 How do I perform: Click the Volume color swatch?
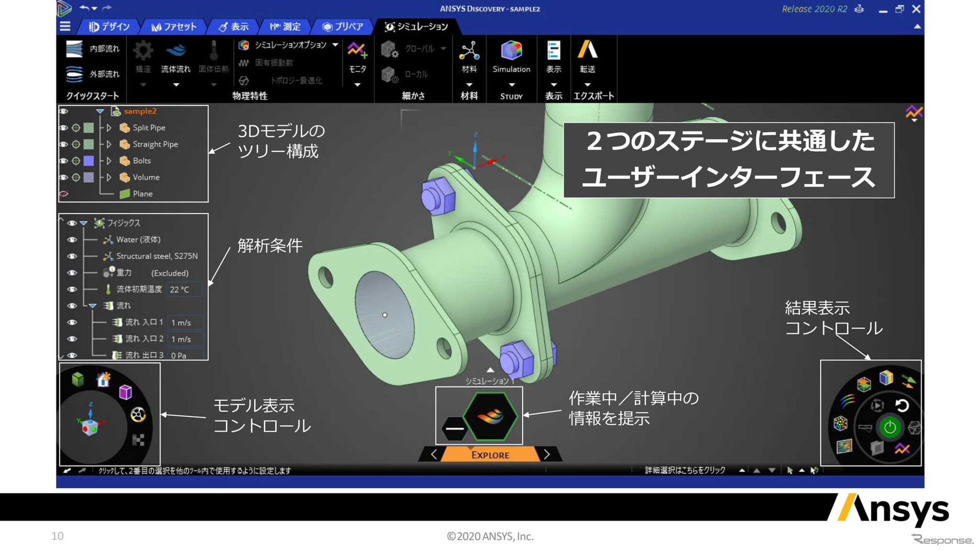pos(89,177)
